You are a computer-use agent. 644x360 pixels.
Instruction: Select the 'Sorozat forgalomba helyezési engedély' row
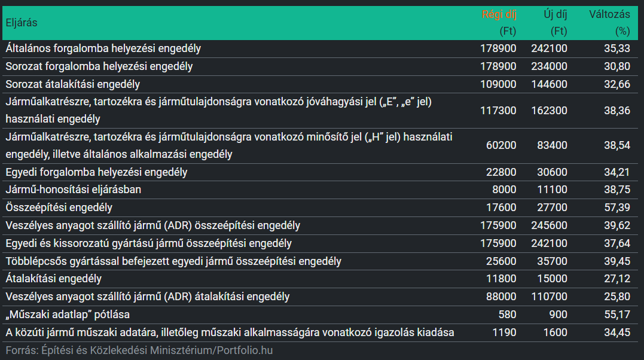(x=99, y=66)
